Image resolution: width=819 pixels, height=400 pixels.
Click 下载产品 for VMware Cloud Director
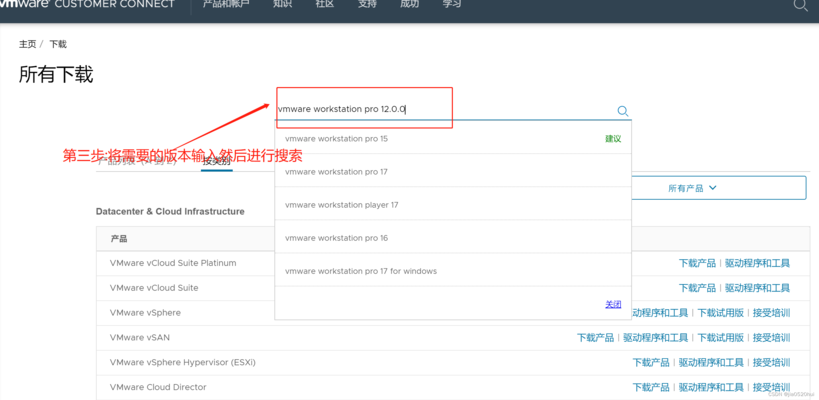coord(651,387)
